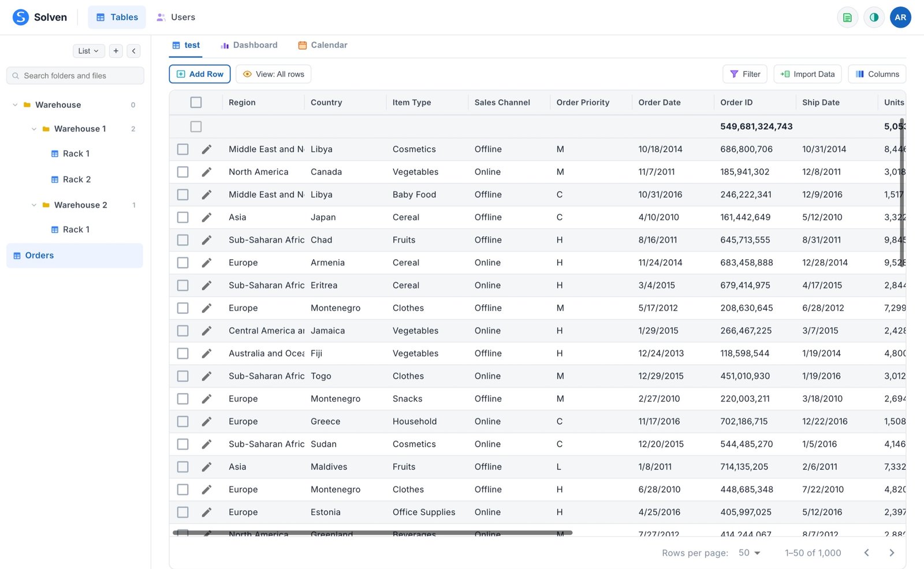This screenshot has width=924, height=569.
Task: Switch to the Tables section
Action: point(117,17)
